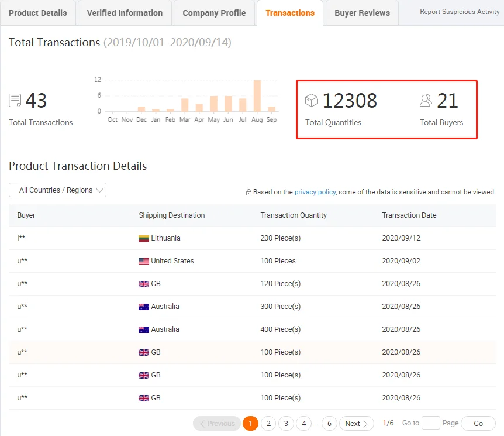Click the Lithuania flag icon
Viewport: 504px width, 436px height.
[x=144, y=238]
